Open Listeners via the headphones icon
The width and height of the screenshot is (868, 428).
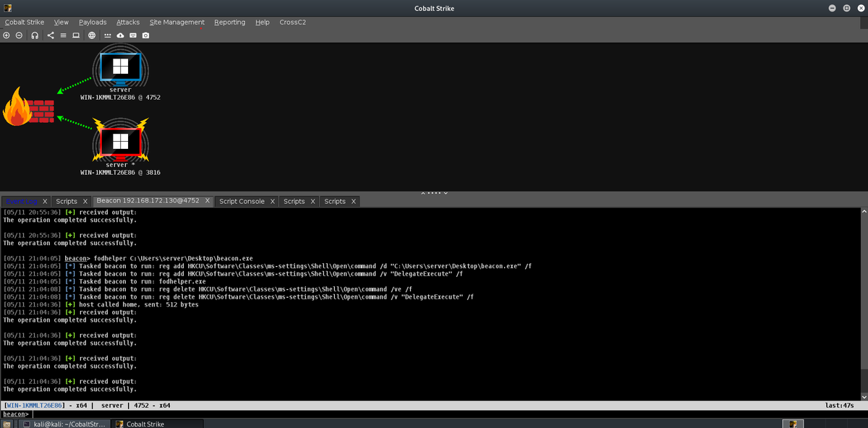(35, 35)
